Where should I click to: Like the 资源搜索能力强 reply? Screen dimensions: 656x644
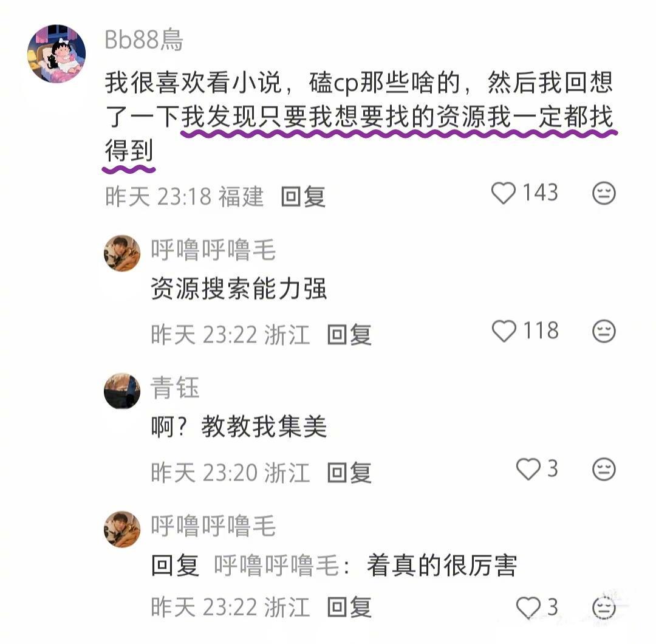[504, 331]
